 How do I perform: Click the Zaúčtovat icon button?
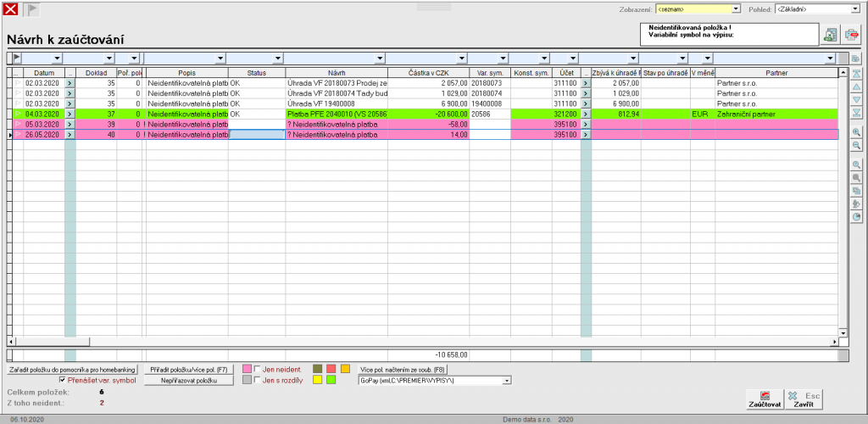pyautogui.click(x=760, y=399)
